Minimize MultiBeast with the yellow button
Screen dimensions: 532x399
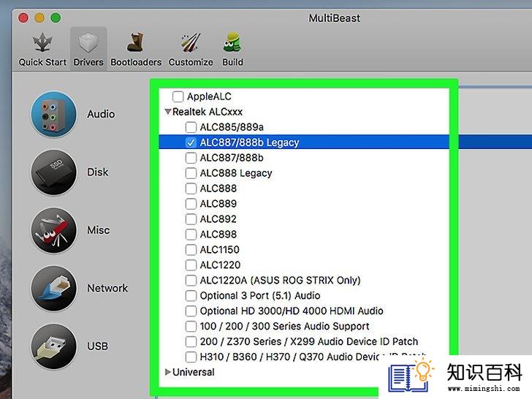tap(39, 18)
